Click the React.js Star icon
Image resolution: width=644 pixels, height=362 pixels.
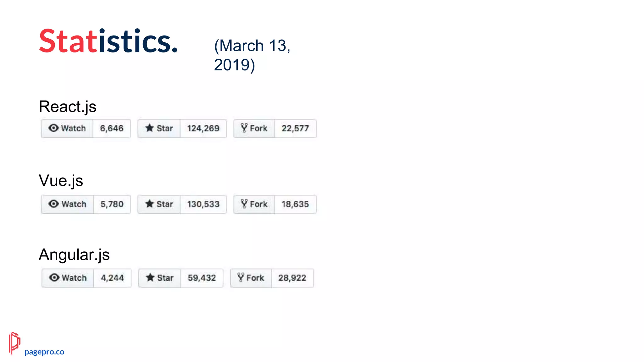[x=150, y=128]
